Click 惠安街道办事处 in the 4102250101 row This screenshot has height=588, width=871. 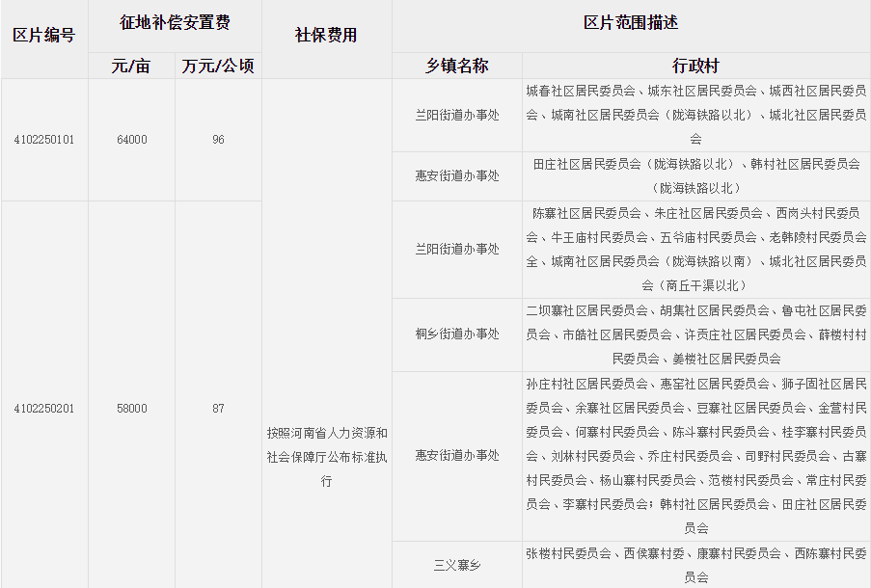click(x=457, y=176)
